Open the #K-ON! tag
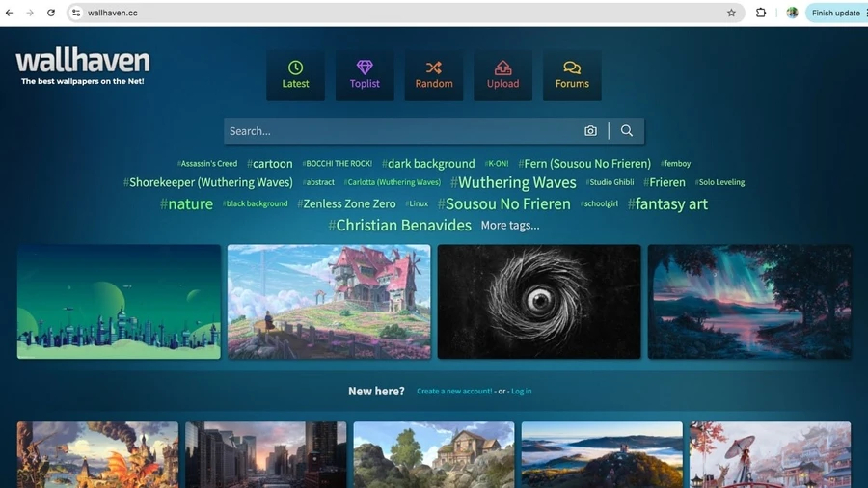The height and width of the screenshot is (488, 868). pos(497,164)
